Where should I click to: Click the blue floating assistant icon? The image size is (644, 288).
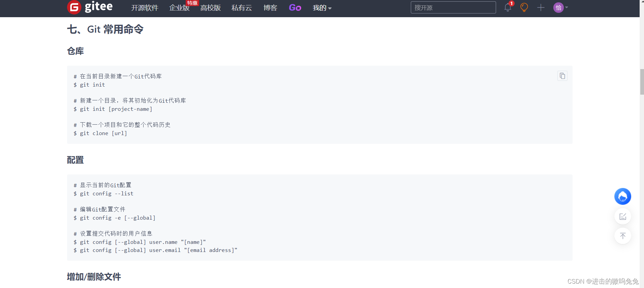623,196
